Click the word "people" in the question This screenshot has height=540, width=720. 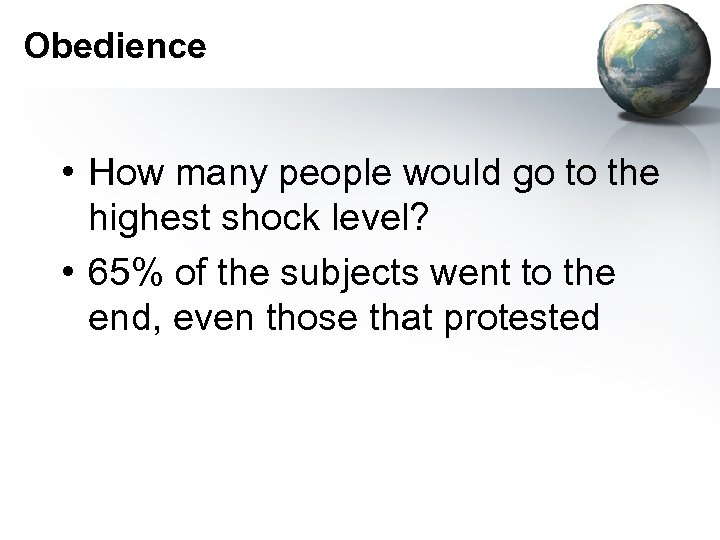[325, 174]
